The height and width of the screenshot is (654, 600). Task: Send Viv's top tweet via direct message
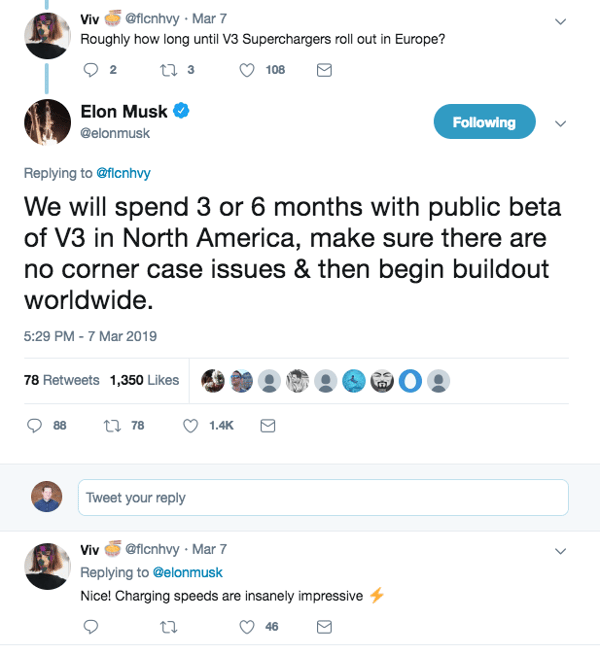[323, 70]
